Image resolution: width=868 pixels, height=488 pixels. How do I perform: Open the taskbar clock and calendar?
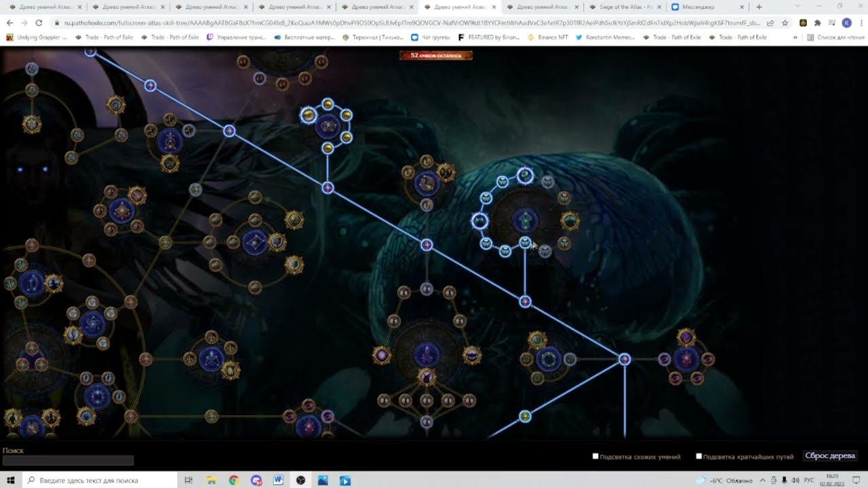(833, 480)
